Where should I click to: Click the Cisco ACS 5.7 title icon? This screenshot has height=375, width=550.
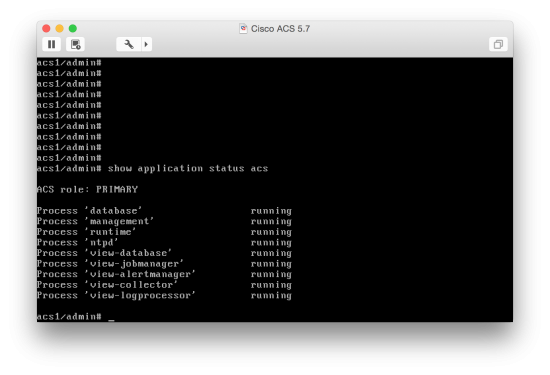pyautogui.click(x=243, y=28)
